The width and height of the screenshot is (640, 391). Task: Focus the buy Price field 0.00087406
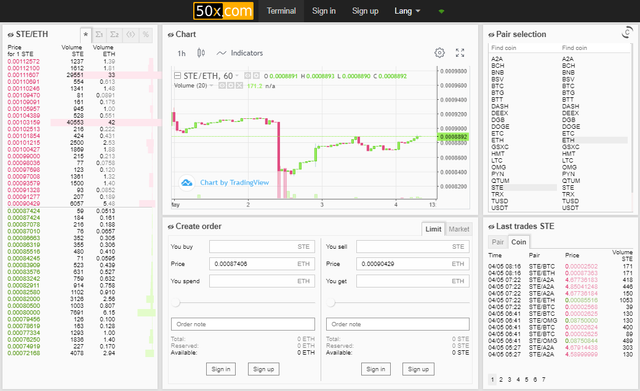coord(262,264)
